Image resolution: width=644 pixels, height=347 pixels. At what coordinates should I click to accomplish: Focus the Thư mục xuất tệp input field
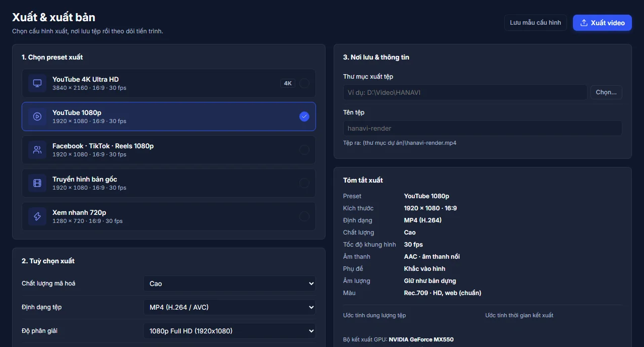[x=465, y=92]
